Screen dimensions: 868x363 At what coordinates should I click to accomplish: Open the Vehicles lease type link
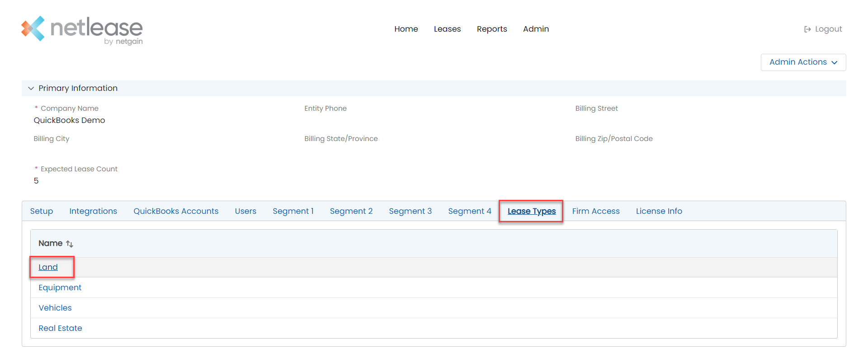coord(55,308)
